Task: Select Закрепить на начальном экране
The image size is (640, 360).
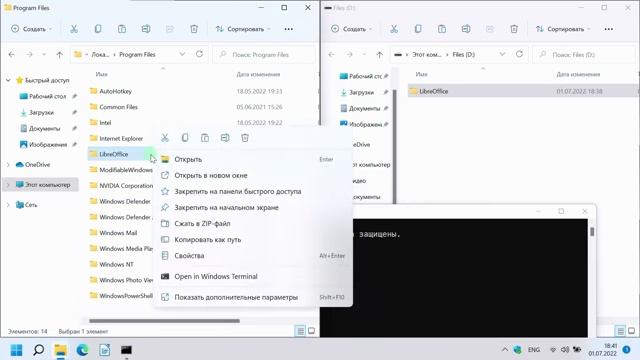Action: pos(253,207)
